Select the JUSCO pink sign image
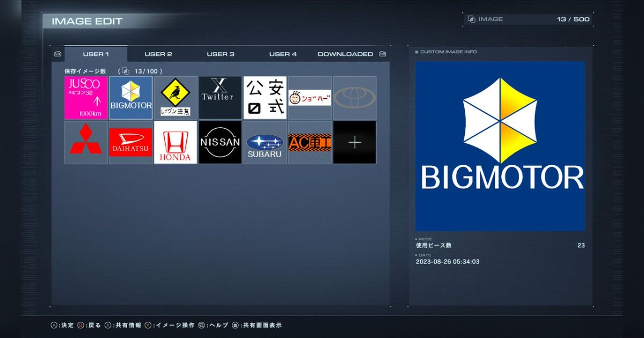The width and height of the screenshot is (644, 338). click(x=86, y=98)
